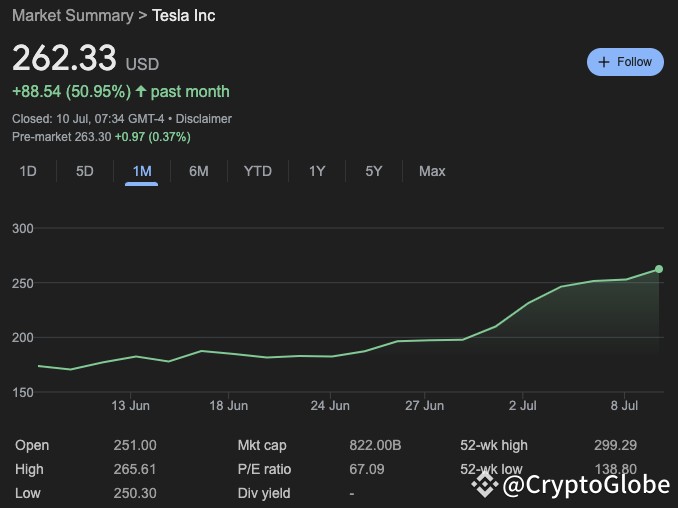This screenshot has height=508, width=678.
Task: Click the latest price dot on chart
Action: 659,269
